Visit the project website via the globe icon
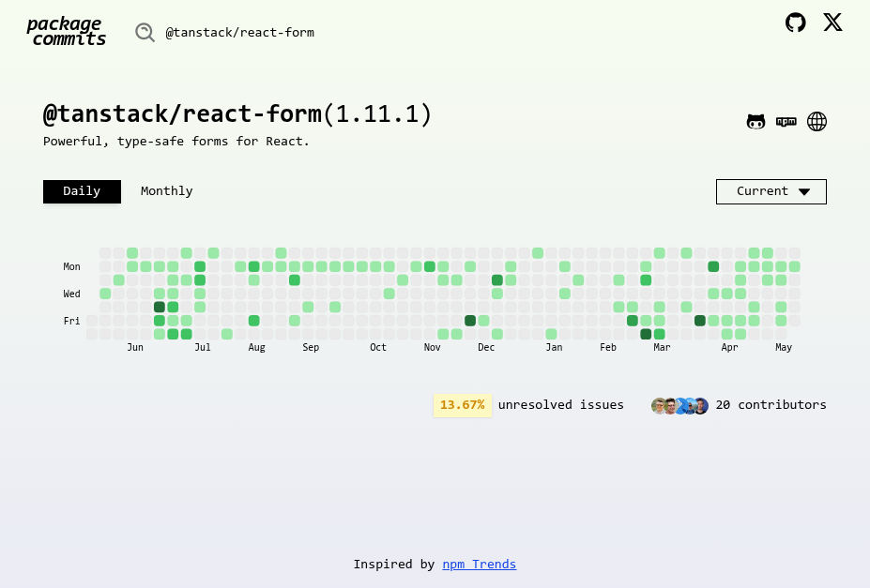This screenshot has width=870, height=588. (817, 121)
